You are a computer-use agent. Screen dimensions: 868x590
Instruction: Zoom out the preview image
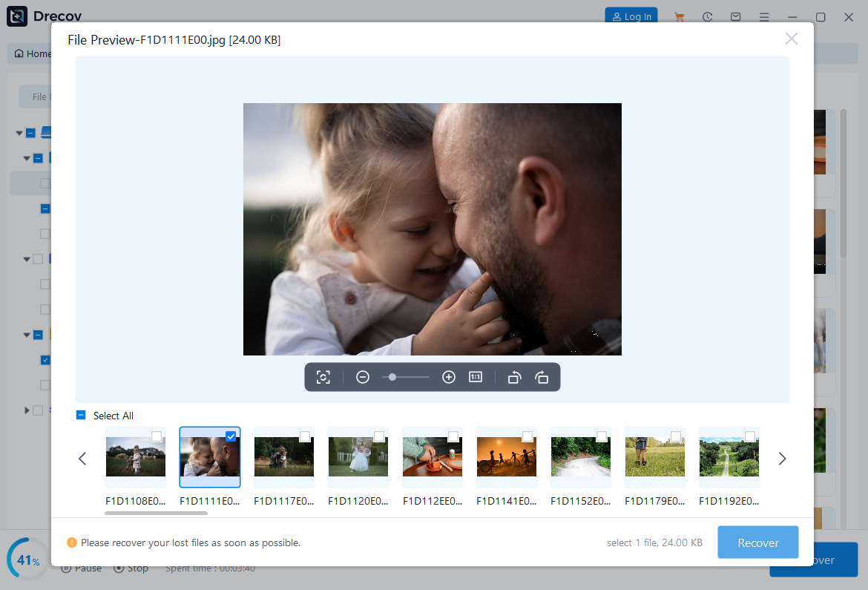point(363,377)
